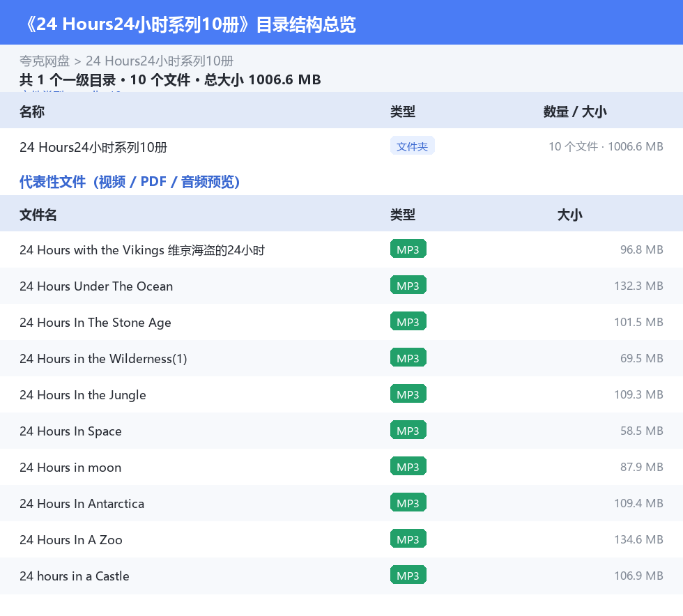Image resolution: width=683 pixels, height=616 pixels.
Task: Click the 夸克网盘 breadcrumb root
Action: [45, 61]
